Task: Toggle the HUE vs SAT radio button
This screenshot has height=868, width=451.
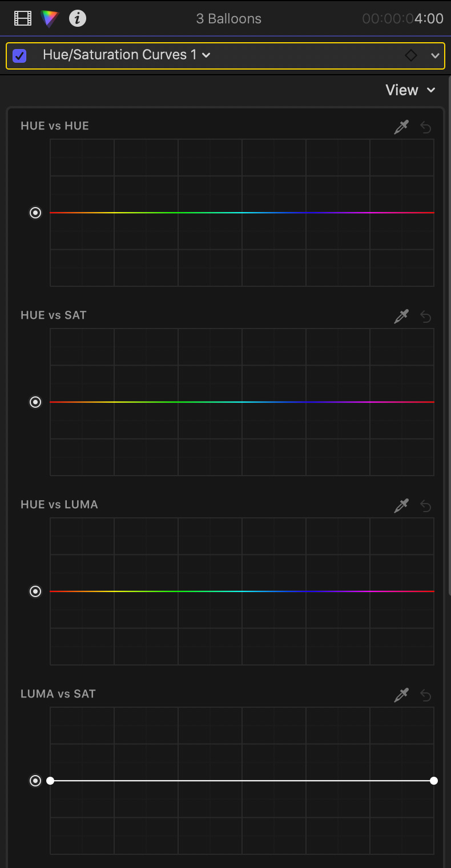Action: 35,402
